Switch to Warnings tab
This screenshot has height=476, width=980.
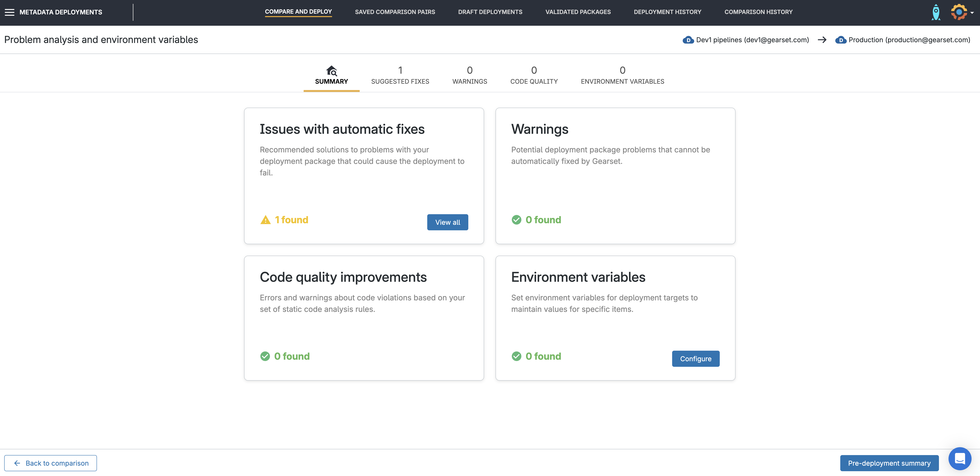469,75
